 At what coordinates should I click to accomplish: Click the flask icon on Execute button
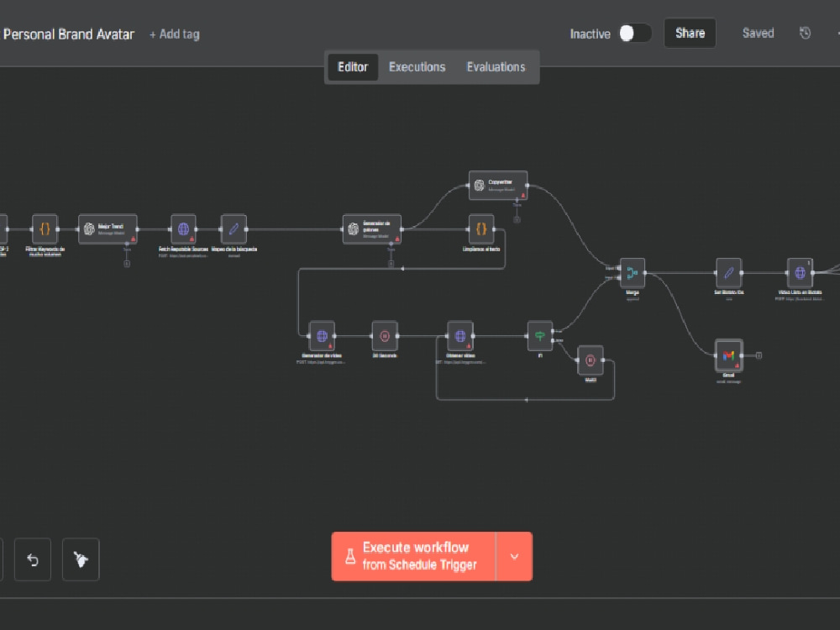(x=350, y=556)
